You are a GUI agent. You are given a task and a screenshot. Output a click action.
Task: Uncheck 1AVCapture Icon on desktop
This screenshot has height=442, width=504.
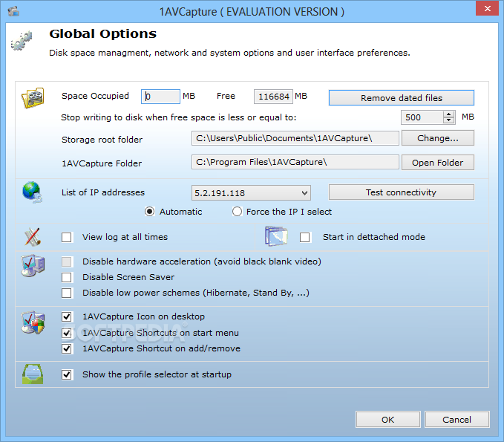coord(67,317)
